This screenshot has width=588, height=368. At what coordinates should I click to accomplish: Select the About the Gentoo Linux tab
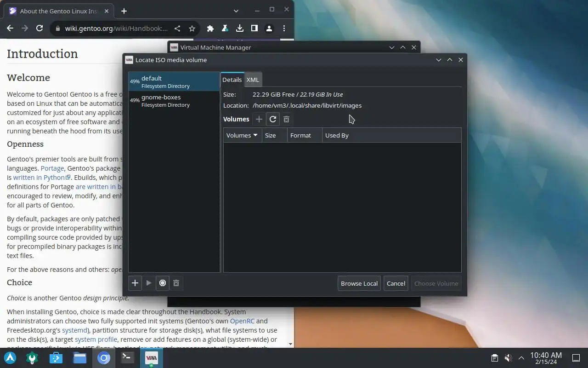[59, 11]
